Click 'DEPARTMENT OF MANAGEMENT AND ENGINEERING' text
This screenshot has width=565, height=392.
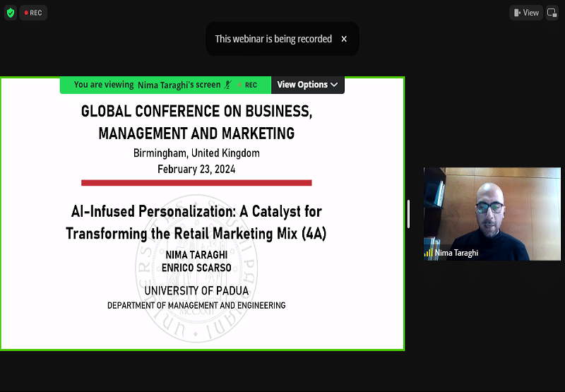coord(196,306)
